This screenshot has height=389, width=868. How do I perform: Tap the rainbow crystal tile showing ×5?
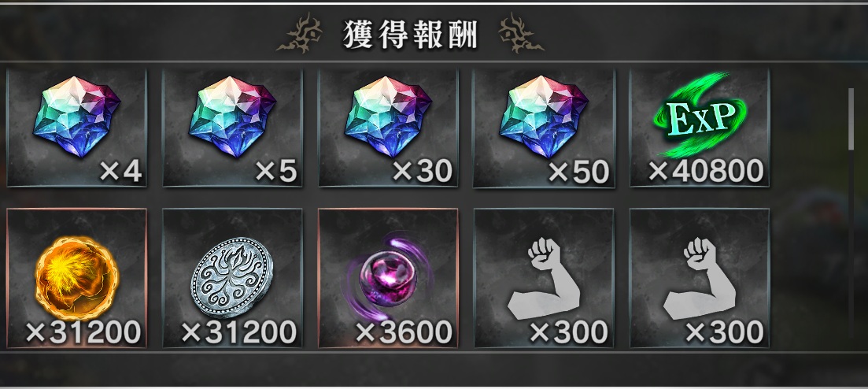tap(232, 128)
